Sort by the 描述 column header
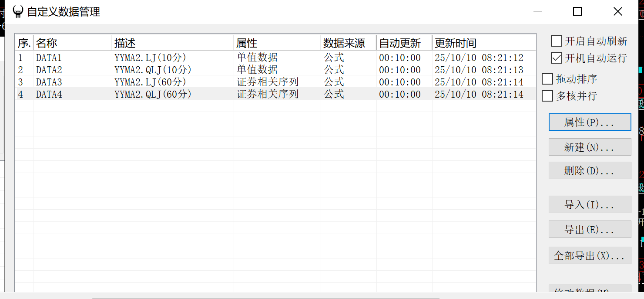The width and height of the screenshot is (644, 299). click(x=173, y=43)
